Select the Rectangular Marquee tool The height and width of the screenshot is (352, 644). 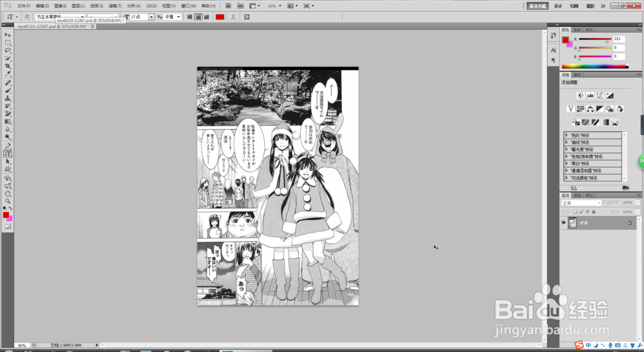(8, 43)
